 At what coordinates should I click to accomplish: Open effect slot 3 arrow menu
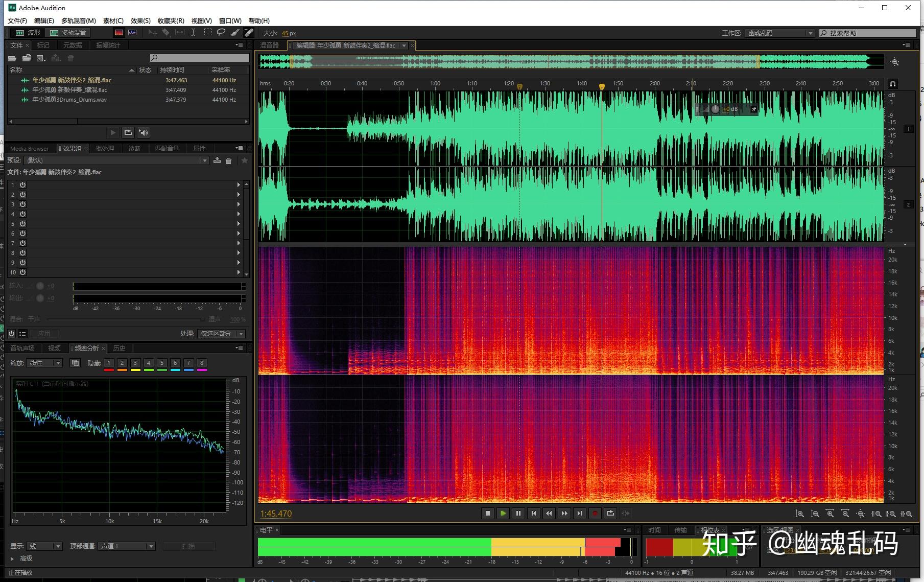tap(239, 204)
